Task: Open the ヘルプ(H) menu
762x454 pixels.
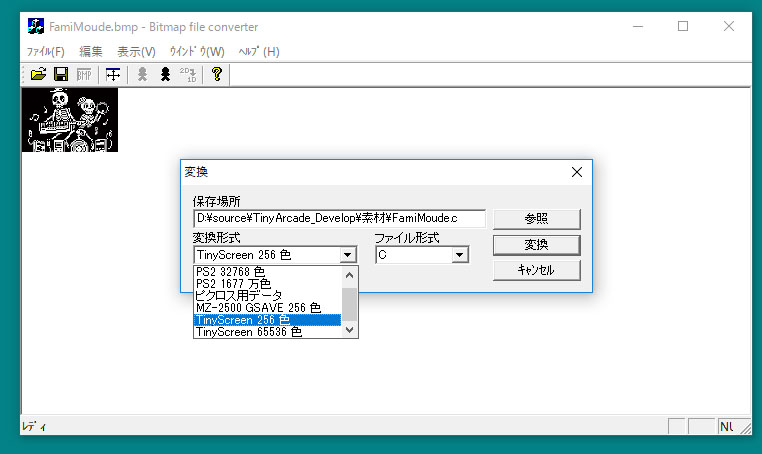Action: (x=258, y=51)
